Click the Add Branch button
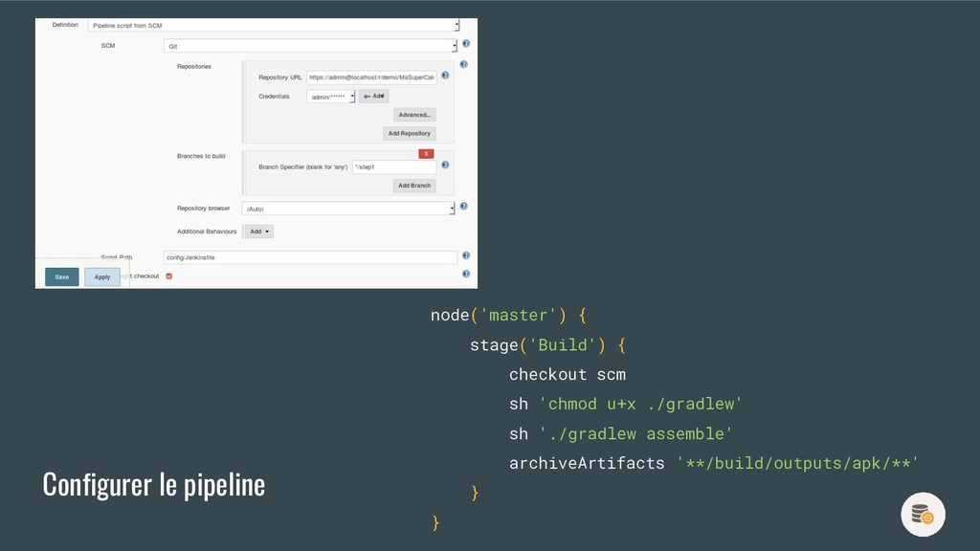This screenshot has height=551, width=980. click(414, 186)
